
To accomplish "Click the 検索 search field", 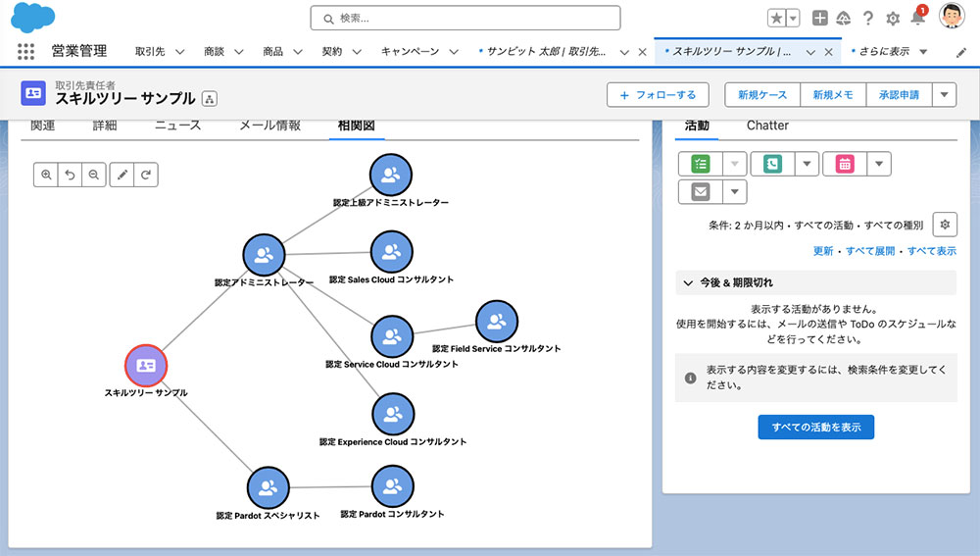I will [465, 18].
